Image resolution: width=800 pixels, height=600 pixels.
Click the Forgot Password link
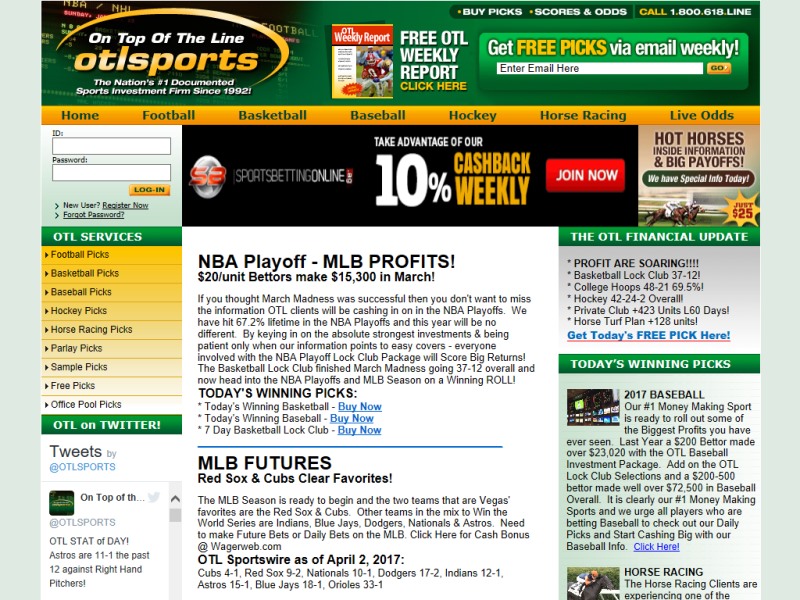point(93,215)
